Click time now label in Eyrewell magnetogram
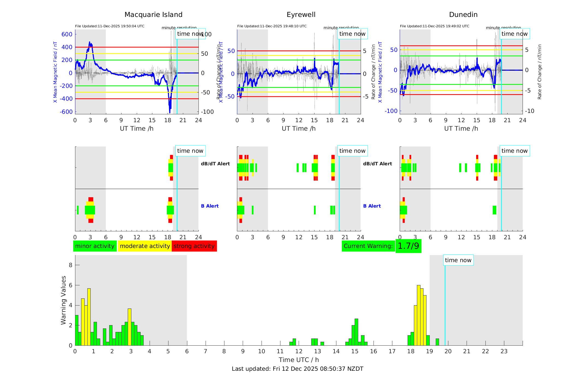Viewport: 578px width, 392px height. (352, 34)
